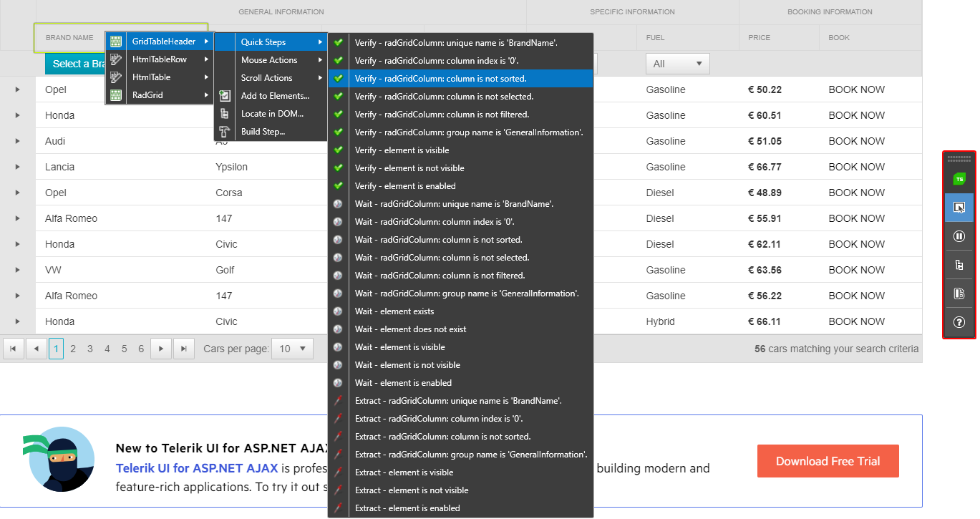Click the FUEL column header
Screen dimensions: 980x519
tap(655, 37)
